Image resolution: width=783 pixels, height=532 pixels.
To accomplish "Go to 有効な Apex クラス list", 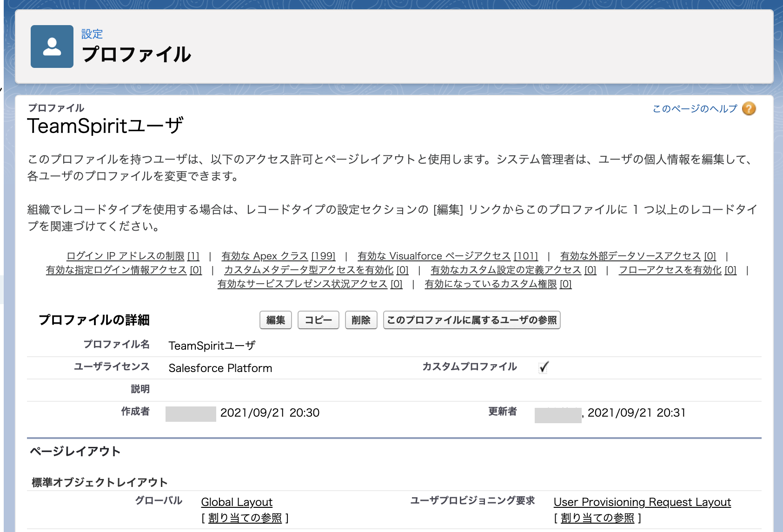I will coord(278,256).
